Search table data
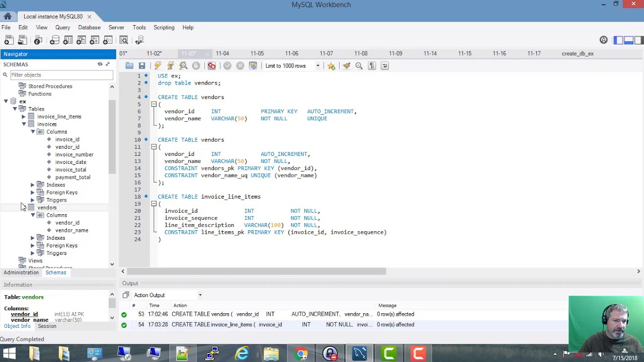The image size is (644, 362). (123, 40)
